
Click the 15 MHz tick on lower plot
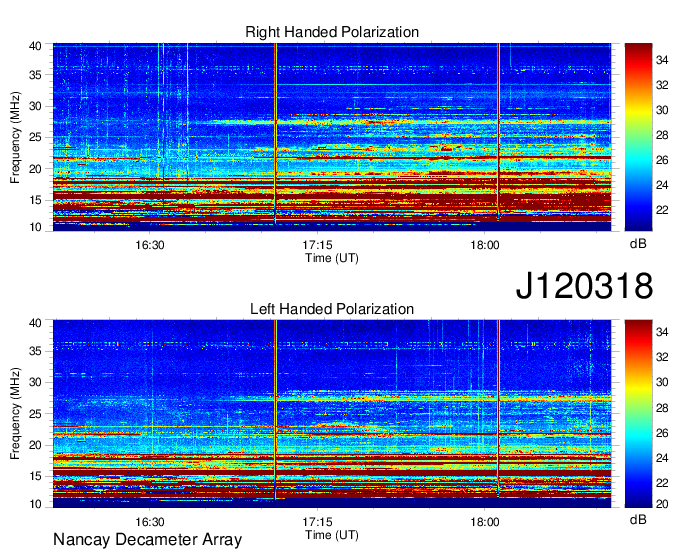click(36, 476)
